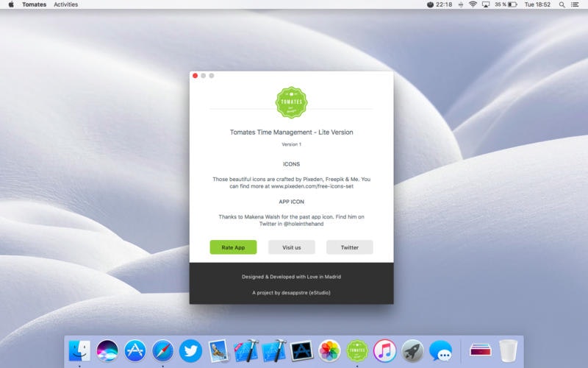Open the App Store dock icon
This screenshot has height=368, width=588.
tap(135, 350)
